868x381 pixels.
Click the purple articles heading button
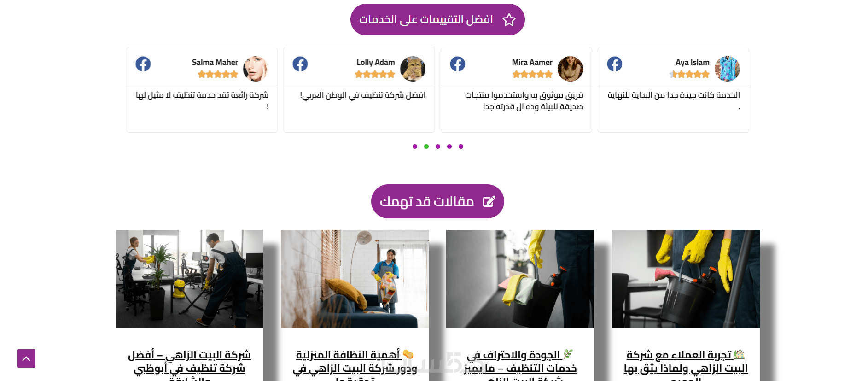(x=437, y=201)
